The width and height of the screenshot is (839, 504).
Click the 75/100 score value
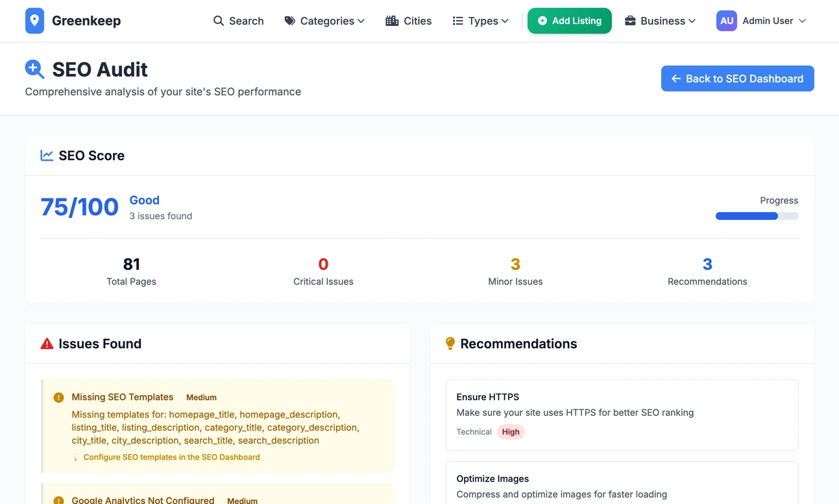(x=79, y=207)
